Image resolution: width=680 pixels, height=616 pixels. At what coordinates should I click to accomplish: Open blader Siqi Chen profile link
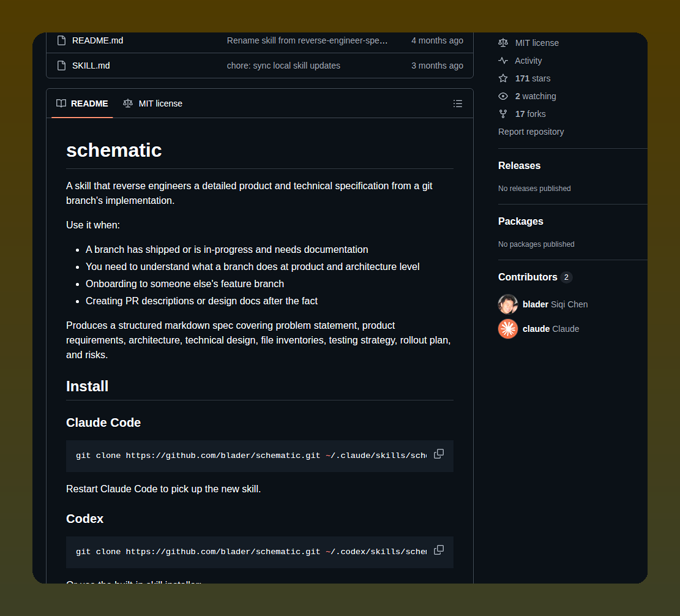pos(555,304)
